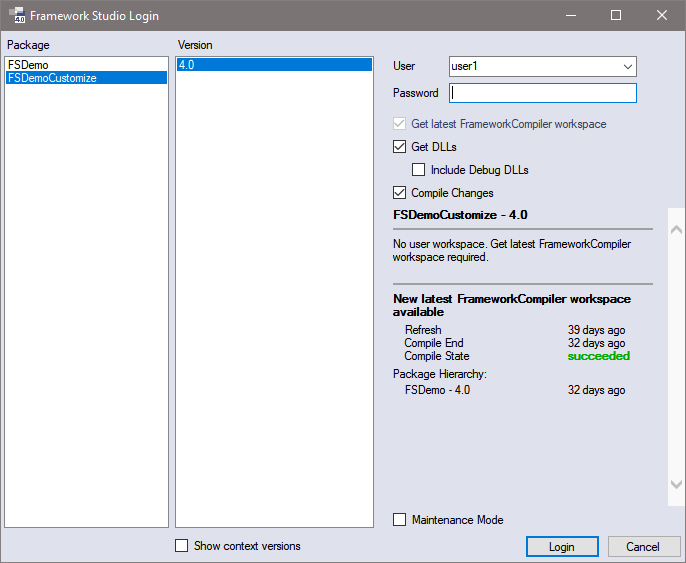The height and width of the screenshot is (563, 686).
Task: Click the info panel scroll down arrow
Action: [676, 484]
